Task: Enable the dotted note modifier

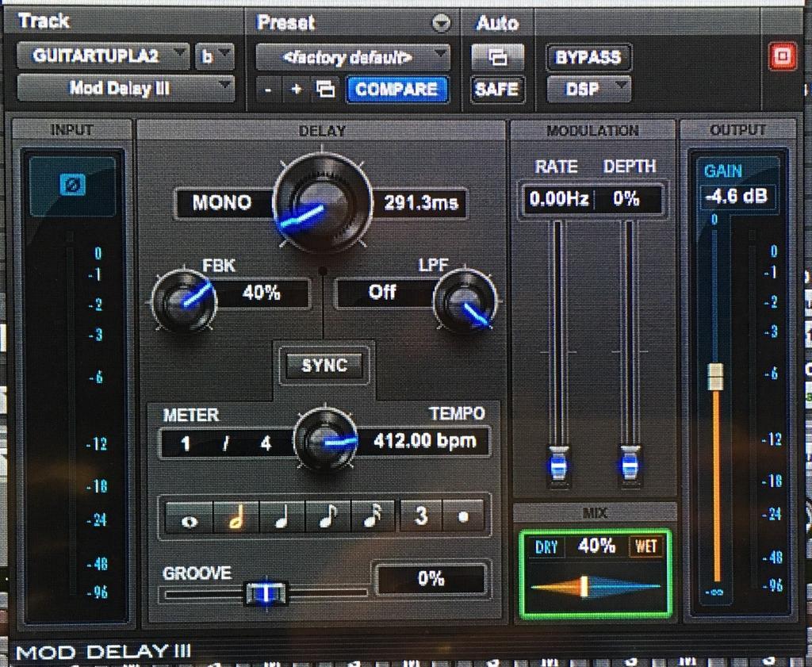Action: coord(463,516)
